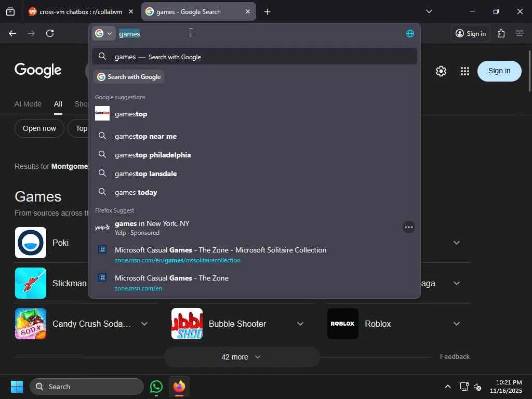The width and height of the screenshot is (532, 399).
Task: Click the Stickman game icon
Action: (31, 283)
